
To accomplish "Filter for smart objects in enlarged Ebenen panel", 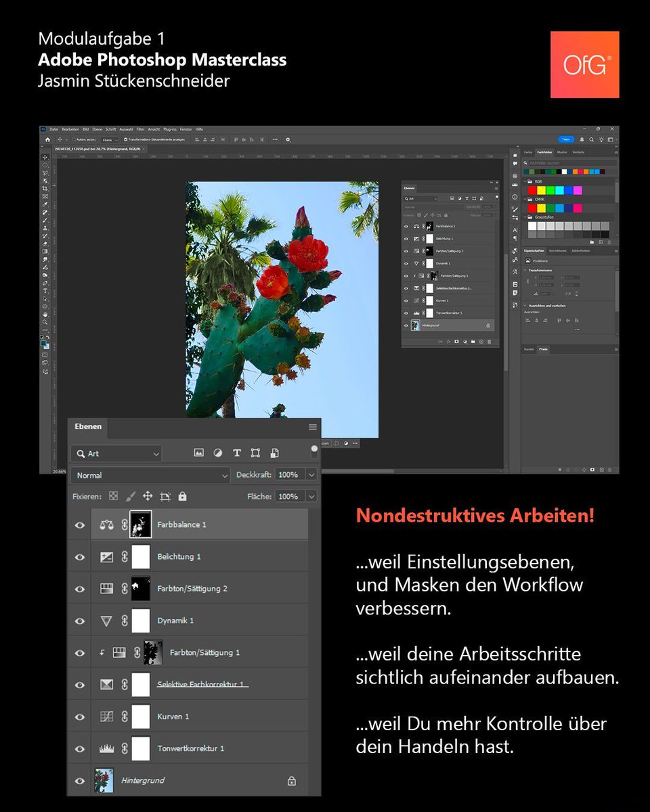I will pyautogui.click(x=274, y=453).
